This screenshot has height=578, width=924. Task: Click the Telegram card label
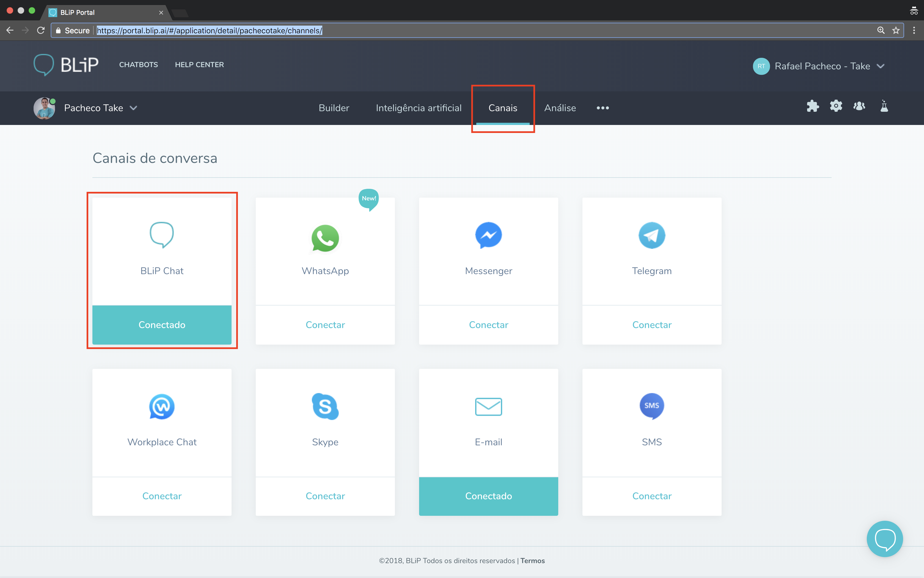(x=652, y=271)
